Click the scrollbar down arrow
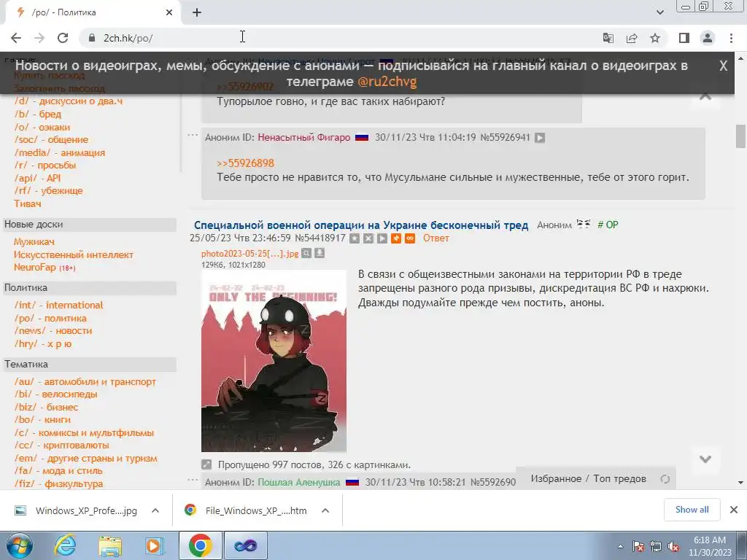This screenshot has width=747, height=560. click(740, 483)
